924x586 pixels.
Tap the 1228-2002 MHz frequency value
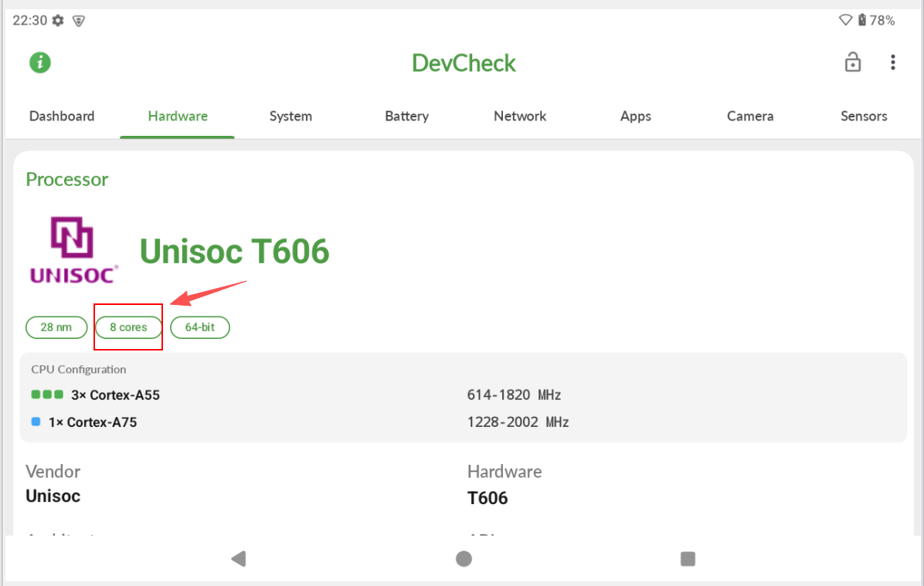click(518, 422)
